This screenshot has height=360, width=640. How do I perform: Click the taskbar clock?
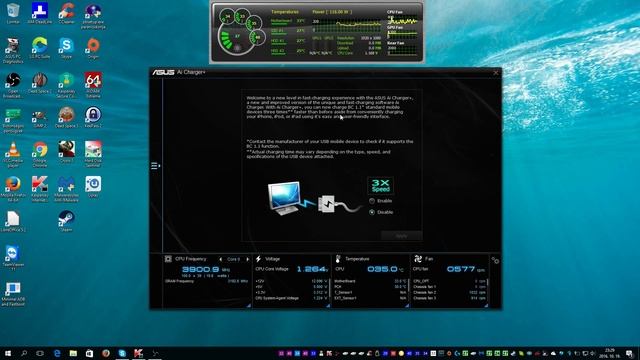coord(610,353)
